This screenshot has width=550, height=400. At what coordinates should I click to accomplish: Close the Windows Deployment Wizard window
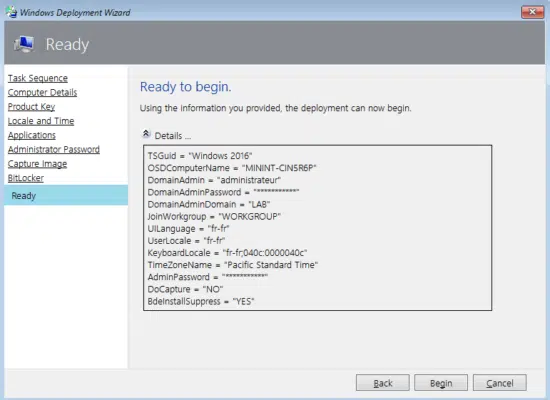532,12
